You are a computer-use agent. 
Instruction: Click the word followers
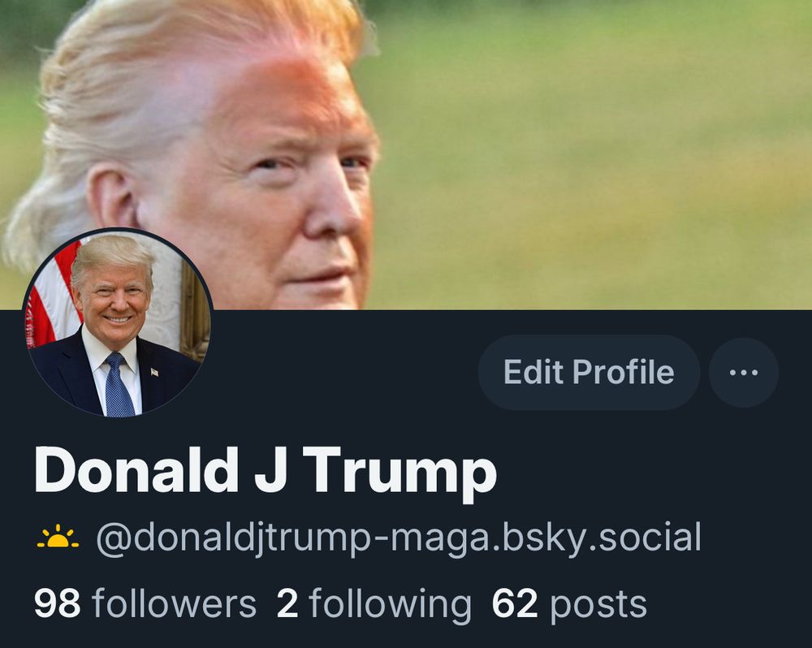click(175, 604)
